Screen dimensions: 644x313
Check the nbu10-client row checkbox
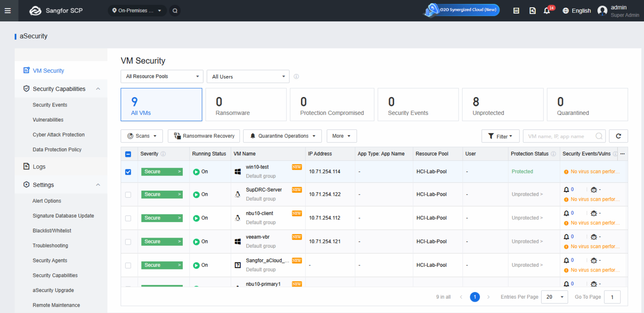click(128, 219)
